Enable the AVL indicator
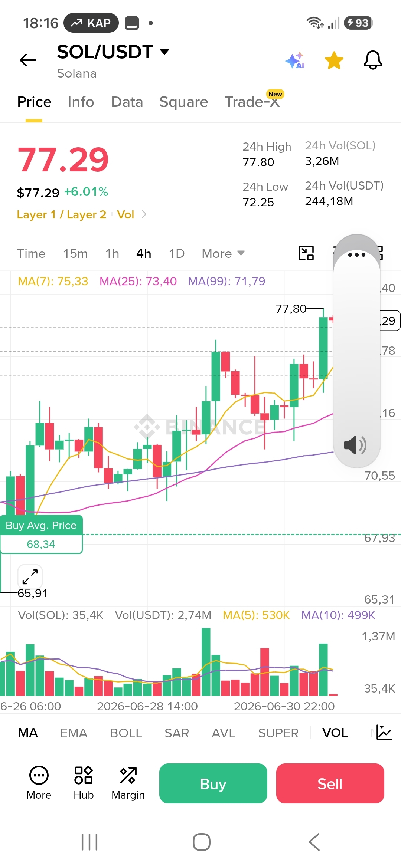401x868 pixels. (224, 733)
